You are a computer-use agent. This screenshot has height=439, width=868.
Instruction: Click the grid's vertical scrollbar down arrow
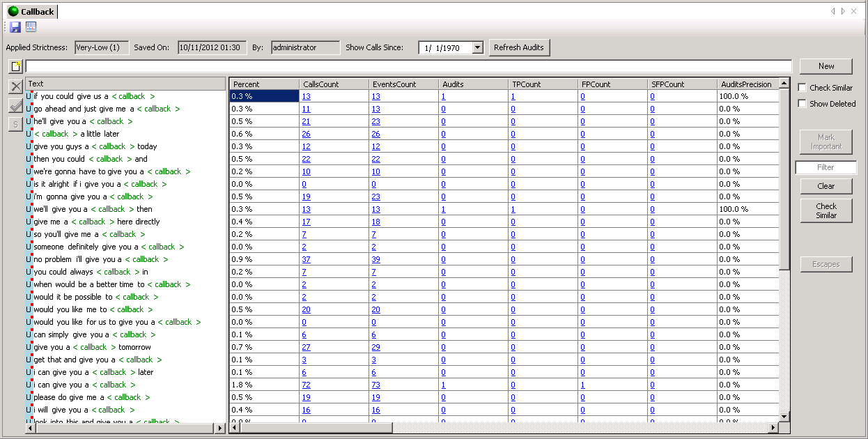click(x=784, y=416)
